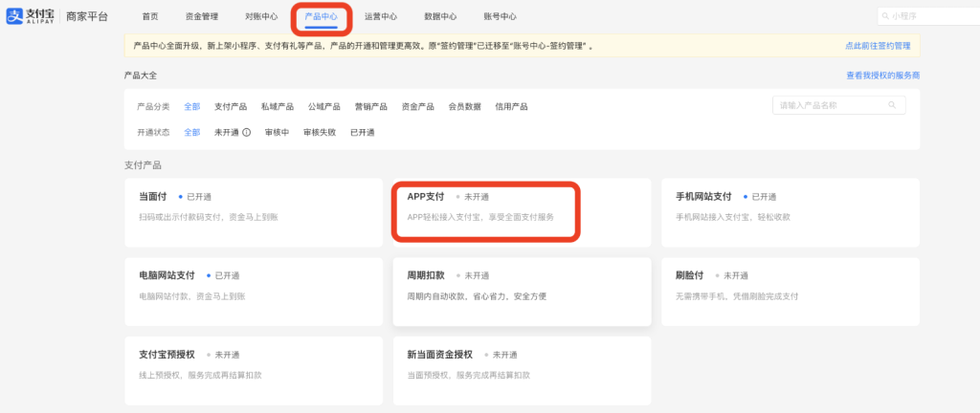The width and height of the screenshot is (980, 413).
Task: Click search icon in product name field
Action: 892,105
